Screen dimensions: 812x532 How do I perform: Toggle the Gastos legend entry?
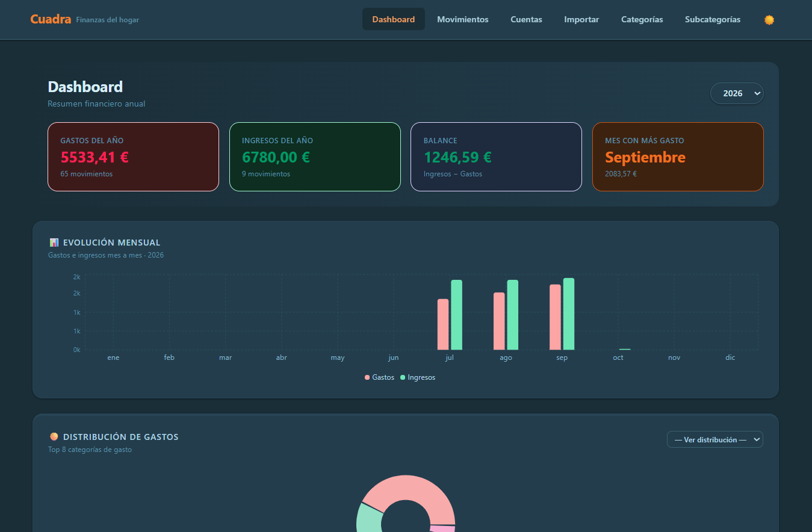(379, 377)
